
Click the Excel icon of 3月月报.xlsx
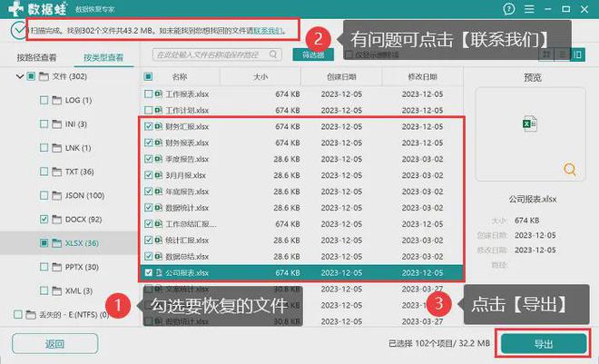click(x=159, y=175)
